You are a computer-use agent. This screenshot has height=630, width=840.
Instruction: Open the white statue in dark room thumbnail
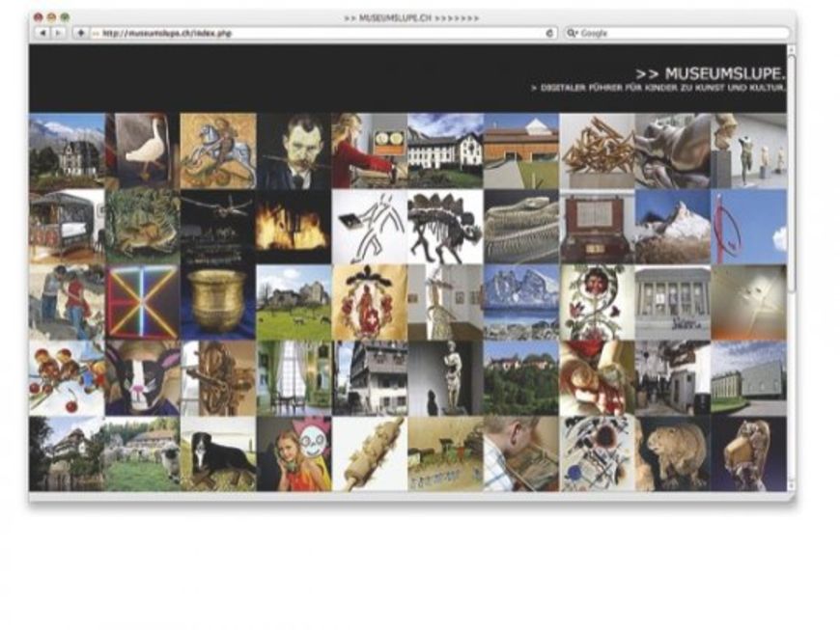446,378
